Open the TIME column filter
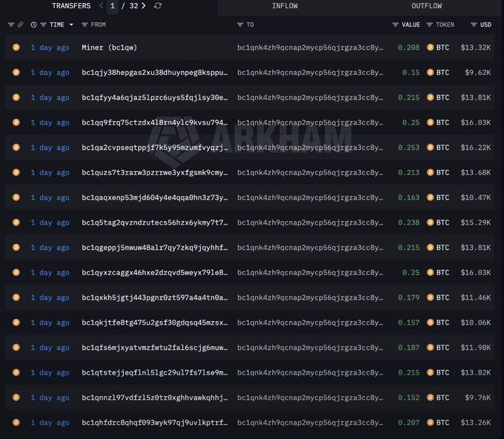Screen dimensions: 504x439 [43, 24]
